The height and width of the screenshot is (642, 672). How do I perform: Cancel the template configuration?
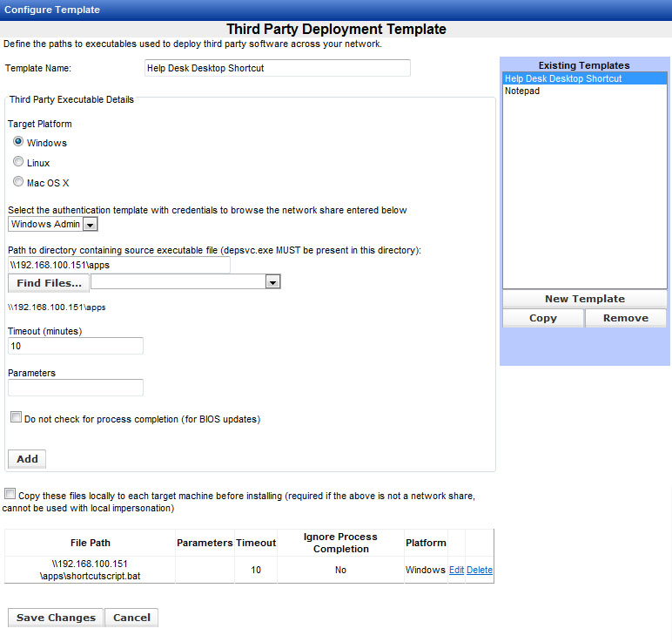pos(131,618)
